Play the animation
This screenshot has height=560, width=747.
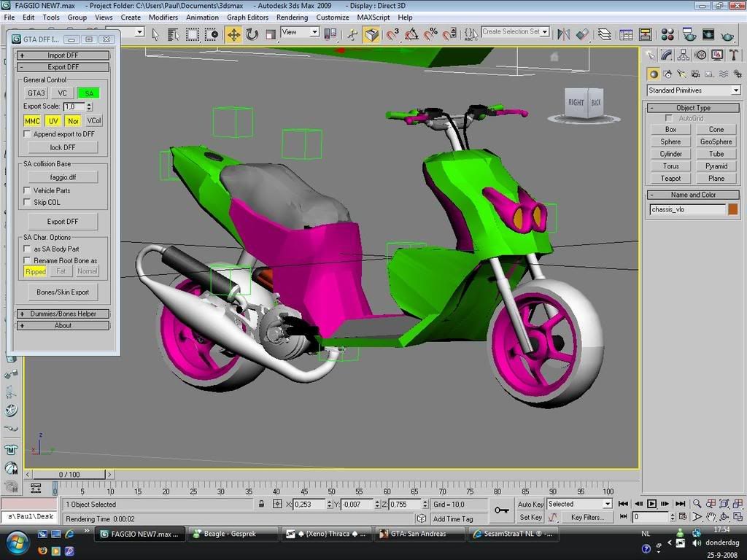click(651, 504)
